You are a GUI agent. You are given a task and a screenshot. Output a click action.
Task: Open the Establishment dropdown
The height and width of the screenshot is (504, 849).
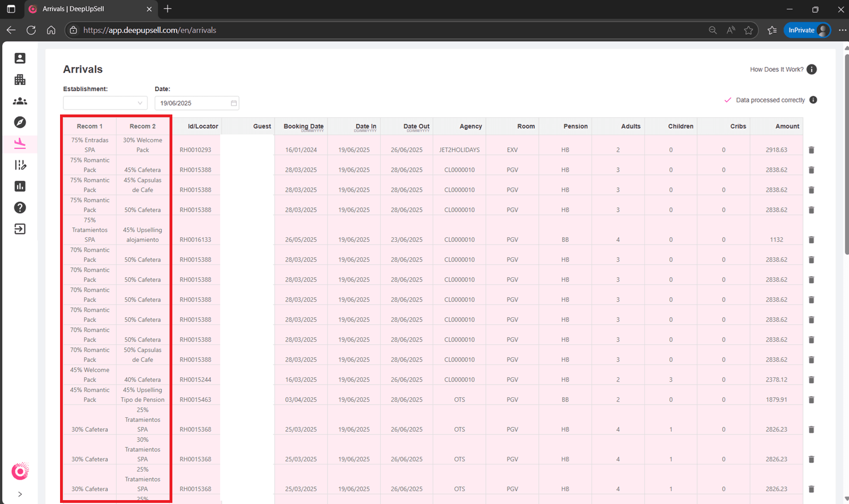[105, 103]
